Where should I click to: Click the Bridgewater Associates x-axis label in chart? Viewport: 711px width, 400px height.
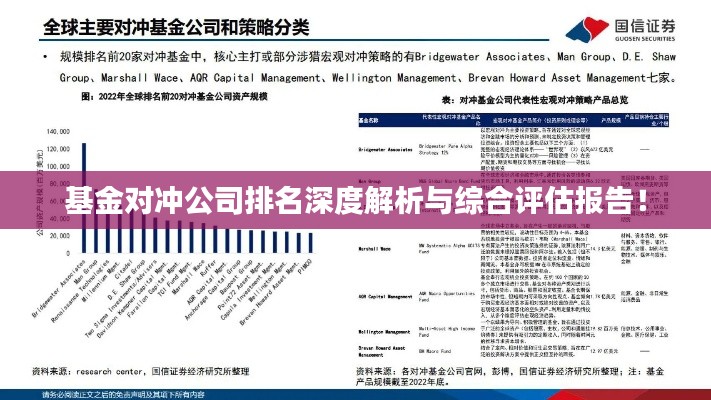pos(58,288)
